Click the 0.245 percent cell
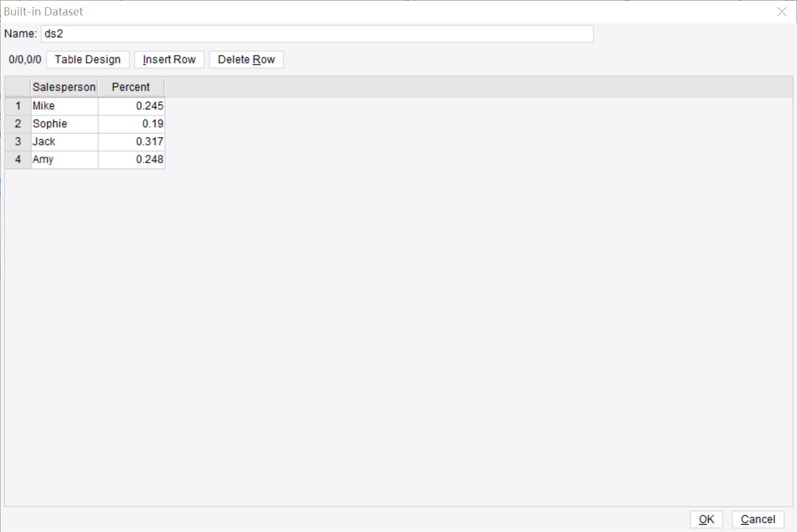Image resolution: width=797 pixels, height=532 pixels. tap(131, 106)
